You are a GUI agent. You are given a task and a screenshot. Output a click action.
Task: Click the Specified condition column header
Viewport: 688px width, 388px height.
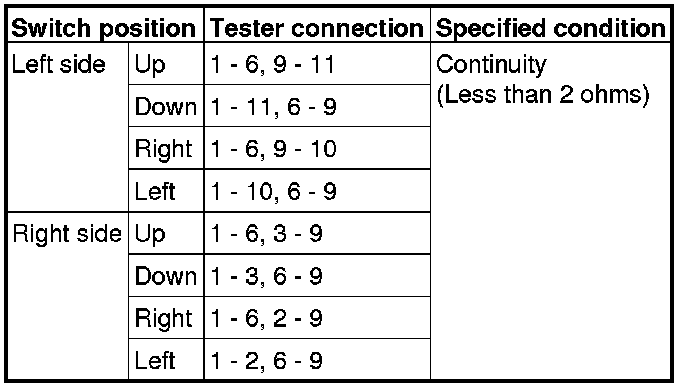pyautogui.click(x=551, y=28)
